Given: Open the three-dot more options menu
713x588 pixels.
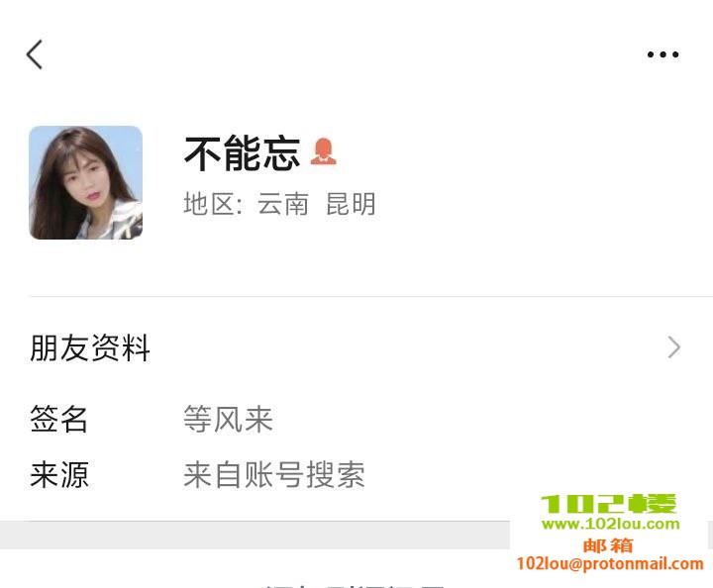Looking at the screenshot, I should pos(662,54).
